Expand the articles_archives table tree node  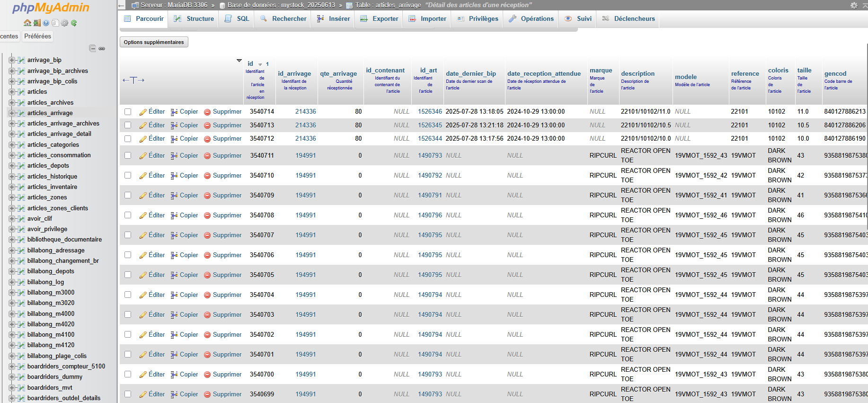12,102
